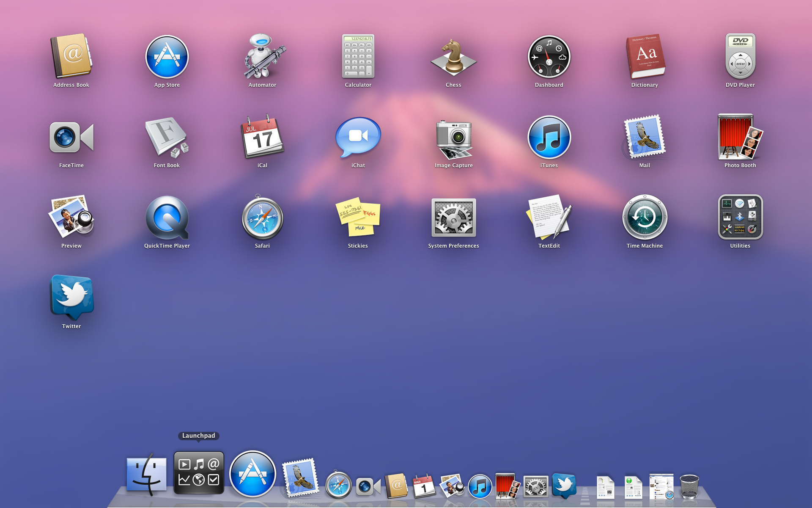Launch DVD Player
The height and width of the screenshot is (508, 812).
740,56
